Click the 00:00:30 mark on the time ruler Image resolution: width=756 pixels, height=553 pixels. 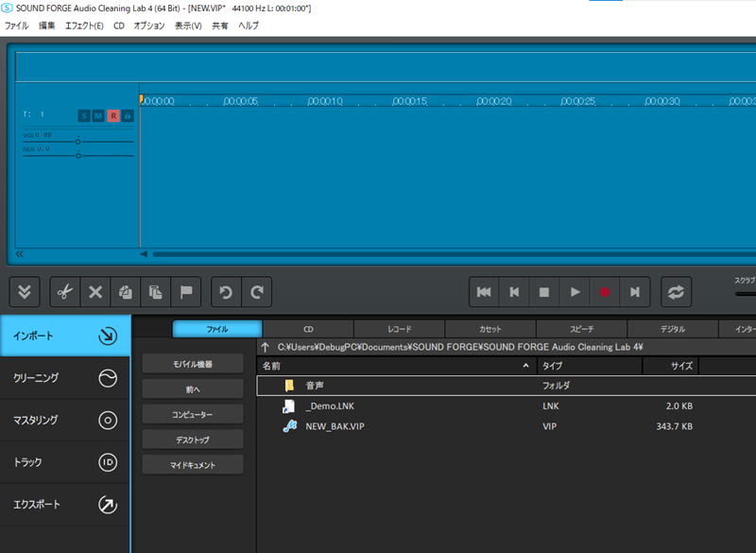(x=662, y=101)
